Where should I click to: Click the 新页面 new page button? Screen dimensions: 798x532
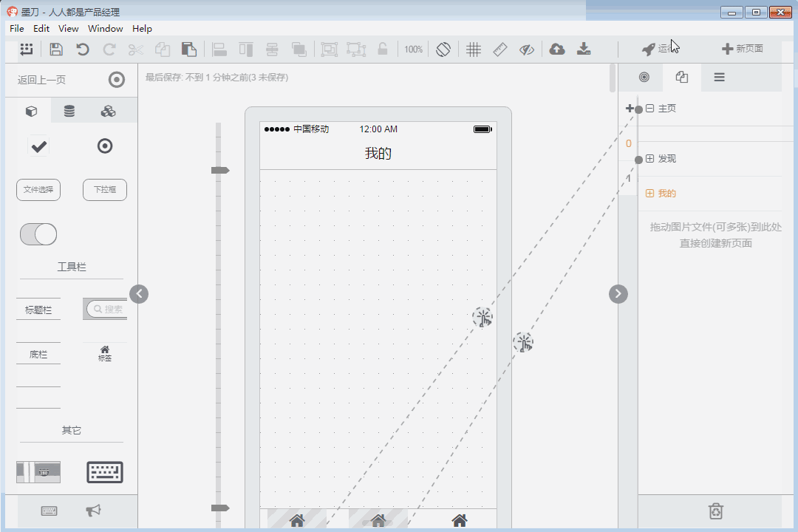743,49
